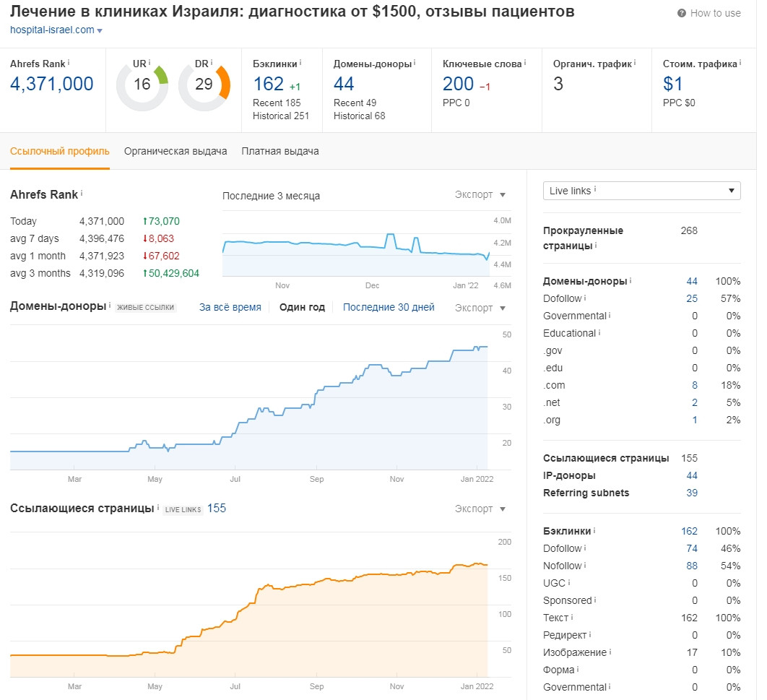Click info icon beside Прокрауленные страницы
767x700 pixels.
pyautogui.click(x=596, y=246)
